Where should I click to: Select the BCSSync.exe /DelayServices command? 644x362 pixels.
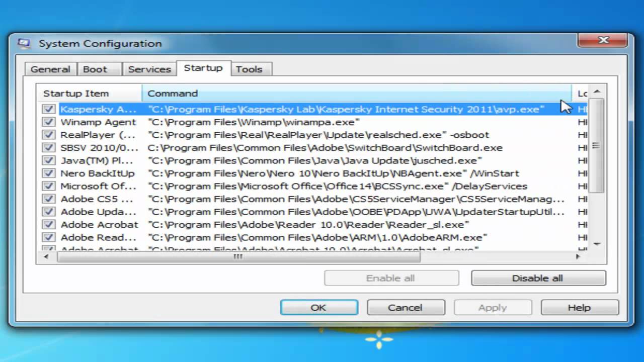pyautogui.click(x=337, y=186)
